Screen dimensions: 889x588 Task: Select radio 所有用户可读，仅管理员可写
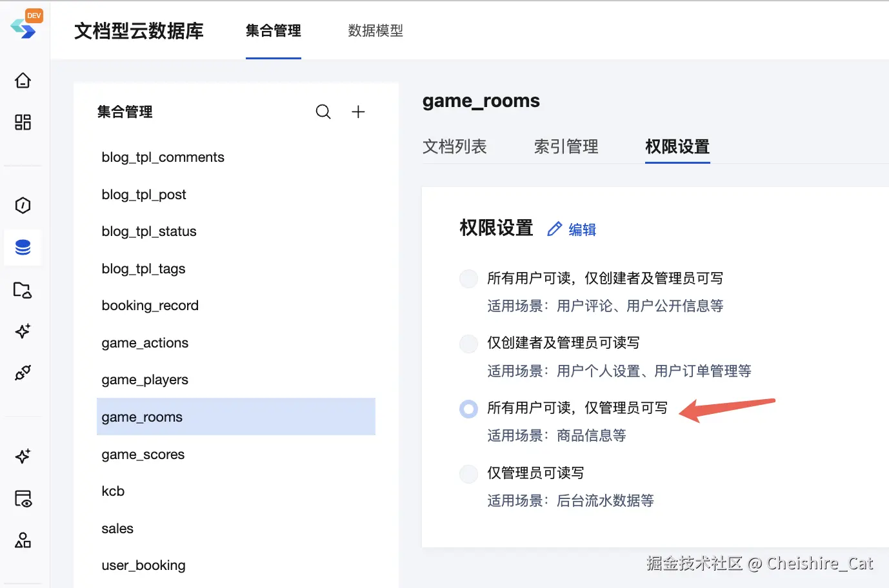tap(468, 408)
